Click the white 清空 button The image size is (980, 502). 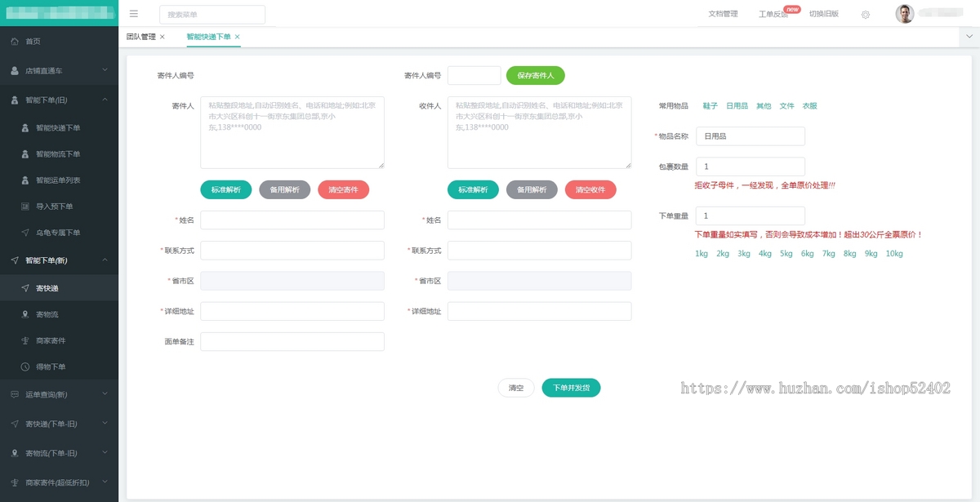[x=516, y=388]
